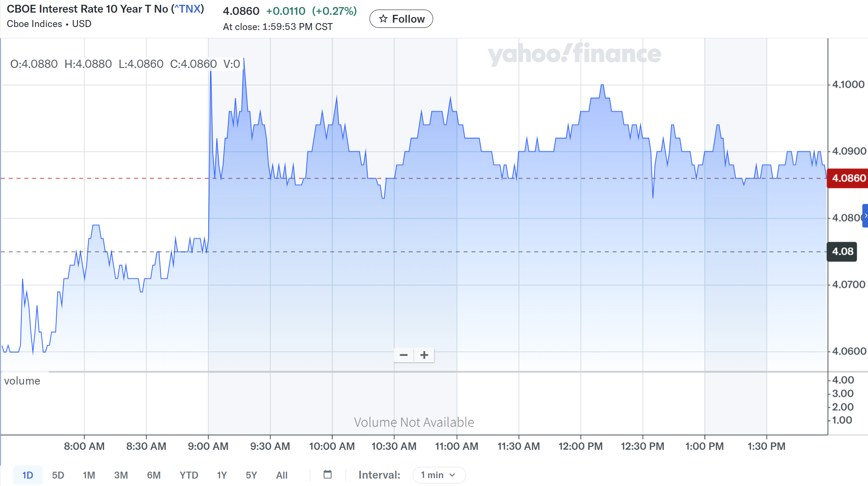The width and height of the screenshot is (868, 486).
Task: Choose the 3M time range
Action: (x=121, y=475)
